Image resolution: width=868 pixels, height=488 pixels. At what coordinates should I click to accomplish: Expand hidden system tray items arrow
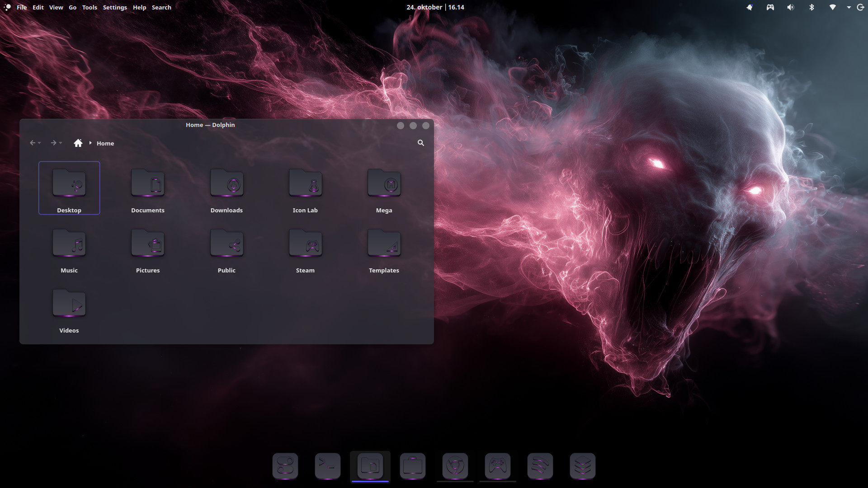point(849,7)
